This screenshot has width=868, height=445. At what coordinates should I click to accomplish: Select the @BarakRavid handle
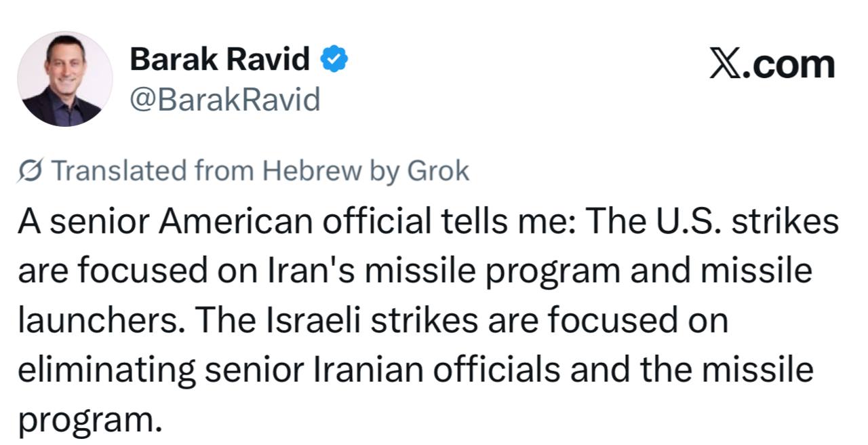pos(224,100)
